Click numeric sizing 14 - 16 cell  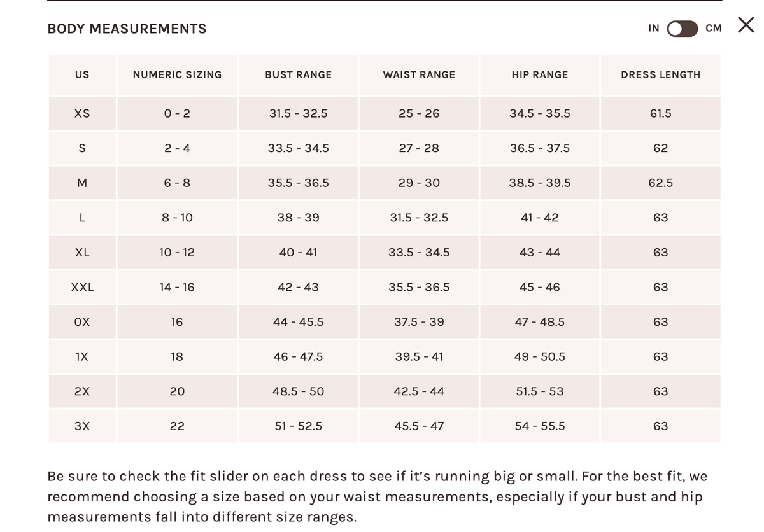[x=178, y=288]
